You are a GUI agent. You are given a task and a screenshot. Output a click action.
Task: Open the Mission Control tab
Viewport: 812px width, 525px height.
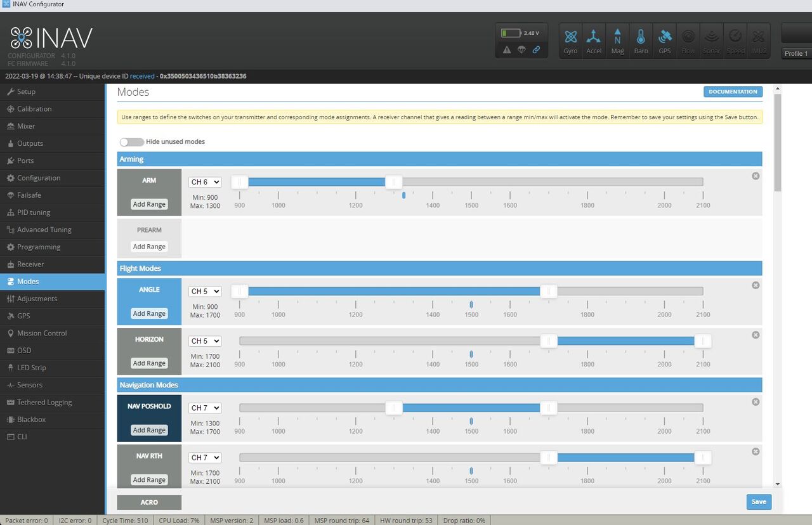pyautogui.click(x=53, y=333)
